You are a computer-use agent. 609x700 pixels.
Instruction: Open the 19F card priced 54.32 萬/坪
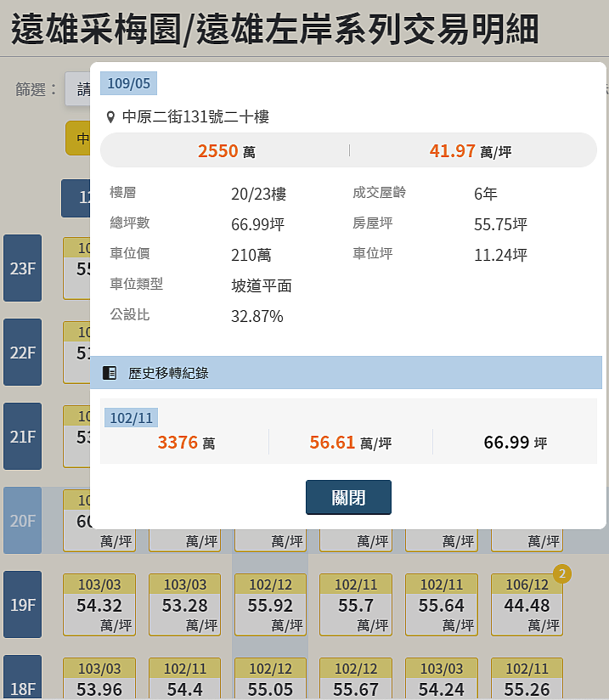[x=99, y=605]
